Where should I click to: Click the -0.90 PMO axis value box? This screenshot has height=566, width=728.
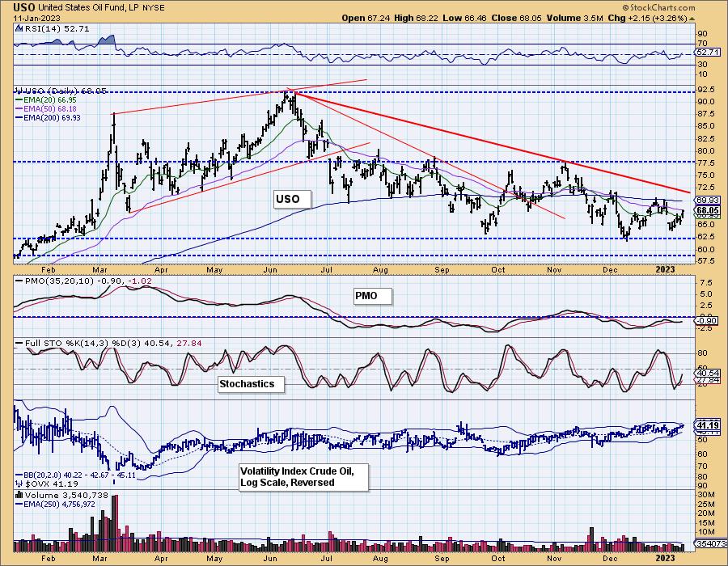pos(708,320)
